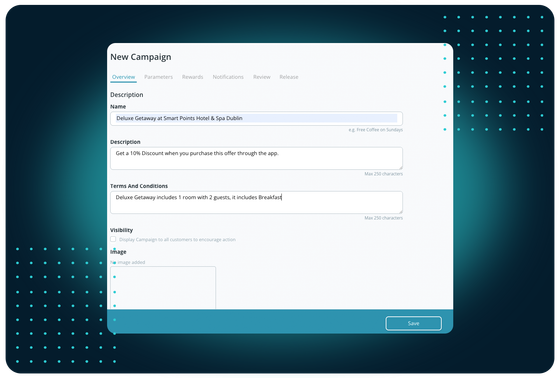Screen dimensions: 560x378
Task: Switch to the Release tab
Action: coord(289,77)
